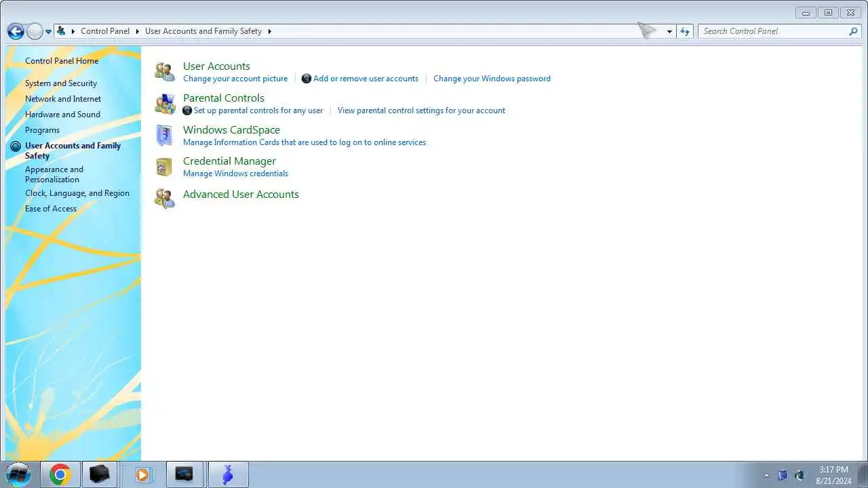Select User Accounts and Family Safety in sidebar
Image resolution: width=868 pixels, height=488 pixels.
(x=73, y=150)
